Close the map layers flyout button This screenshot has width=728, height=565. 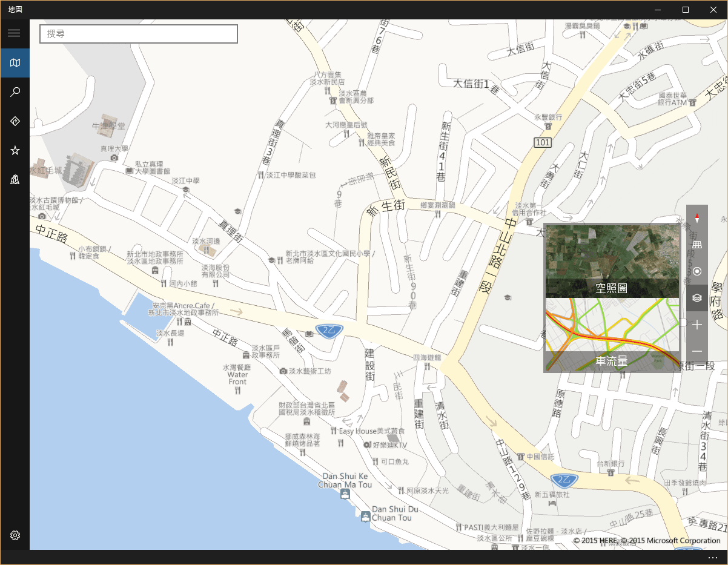click(697, 298)
